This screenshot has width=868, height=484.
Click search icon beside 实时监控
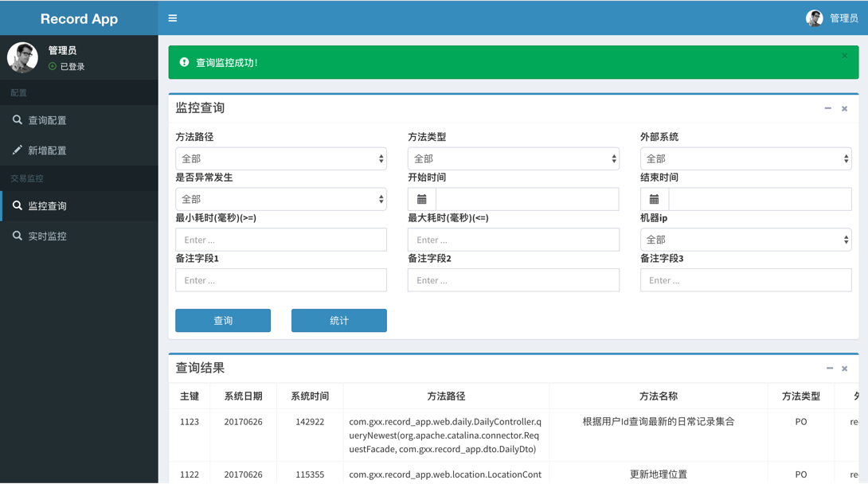18,236
